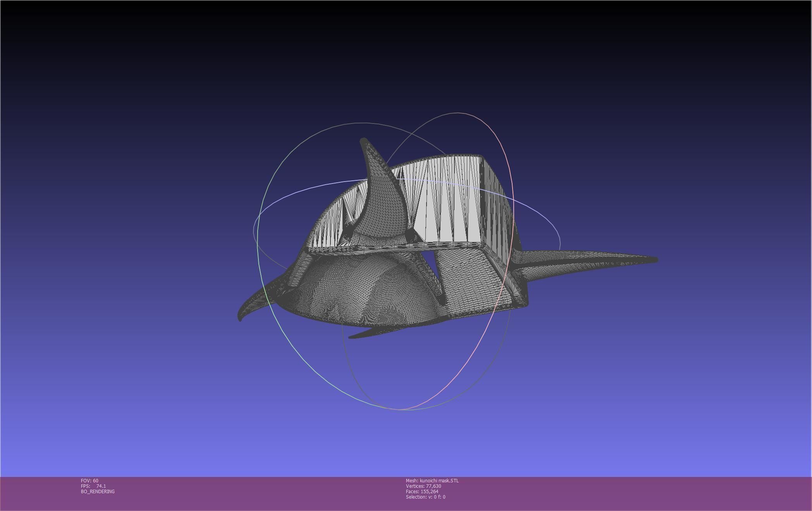Image resolution: width=812 pixels, height=511 pixels.
Task: Click empty dark background above the model
Action: click(406, 58)
